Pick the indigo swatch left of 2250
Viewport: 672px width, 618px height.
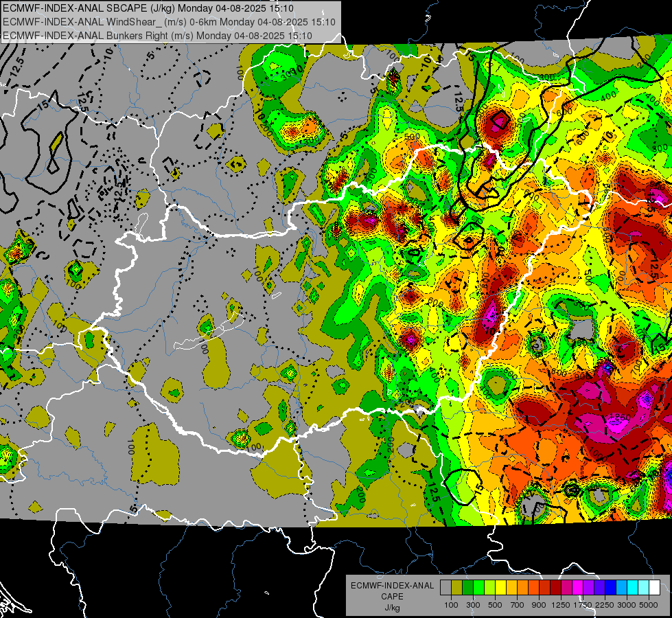[599, 587]
